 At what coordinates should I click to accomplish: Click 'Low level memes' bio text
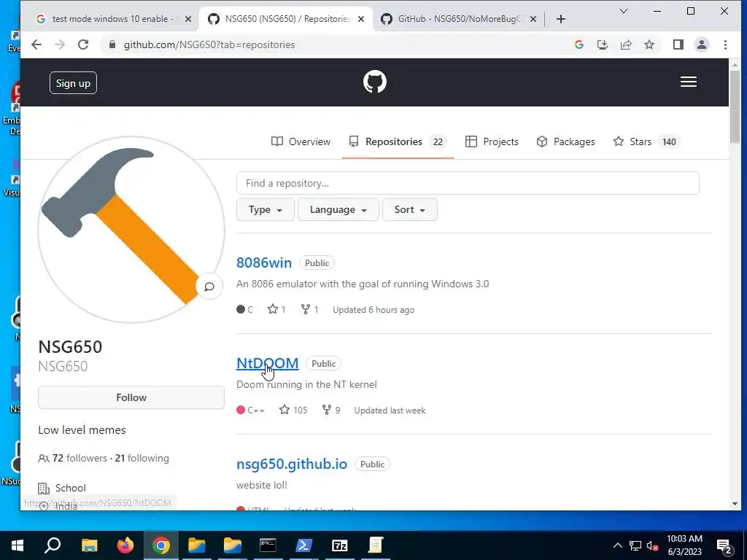pyautogui.click(x=82, y=430)
